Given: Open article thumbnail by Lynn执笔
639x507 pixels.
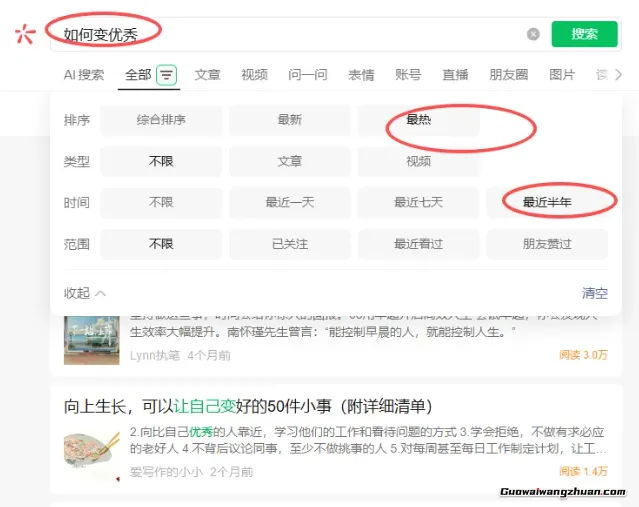Looking at the screenshot, I should [x=92, y=340].
